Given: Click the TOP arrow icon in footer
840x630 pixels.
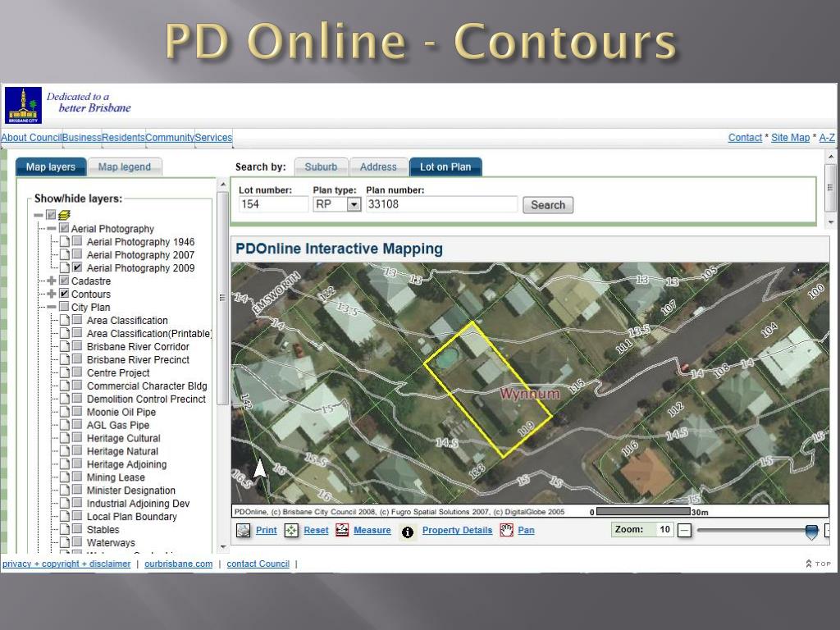Looking at the screenshot, I should point(808,564).
